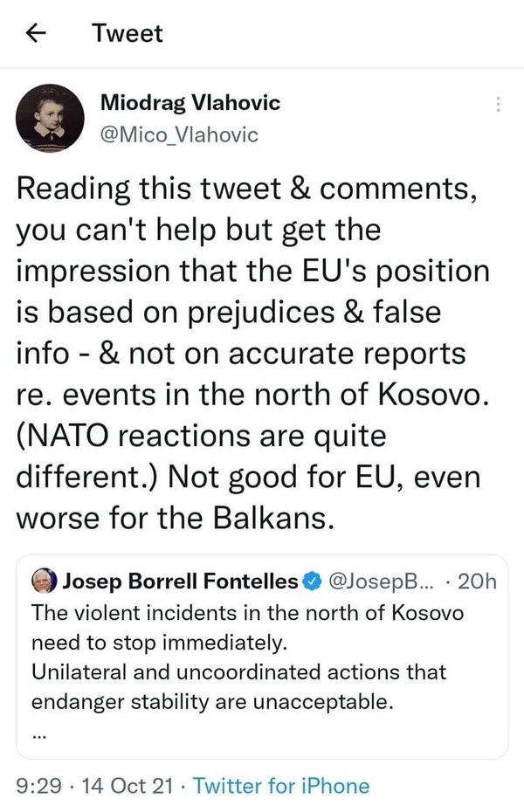Tap the 20h quoted tweet time

(477, 581)
